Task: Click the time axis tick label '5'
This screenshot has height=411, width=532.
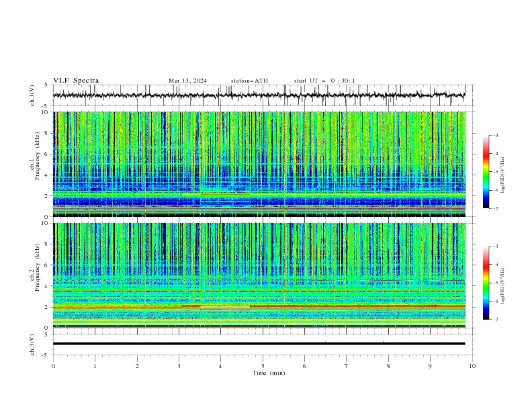Action: click(263, 366)
